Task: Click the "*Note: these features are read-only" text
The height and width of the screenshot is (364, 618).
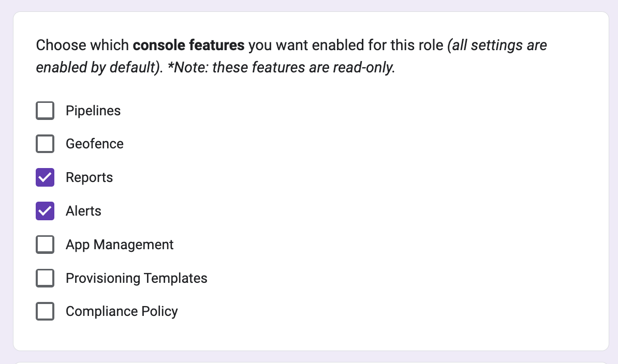Action: pos(282,67)
